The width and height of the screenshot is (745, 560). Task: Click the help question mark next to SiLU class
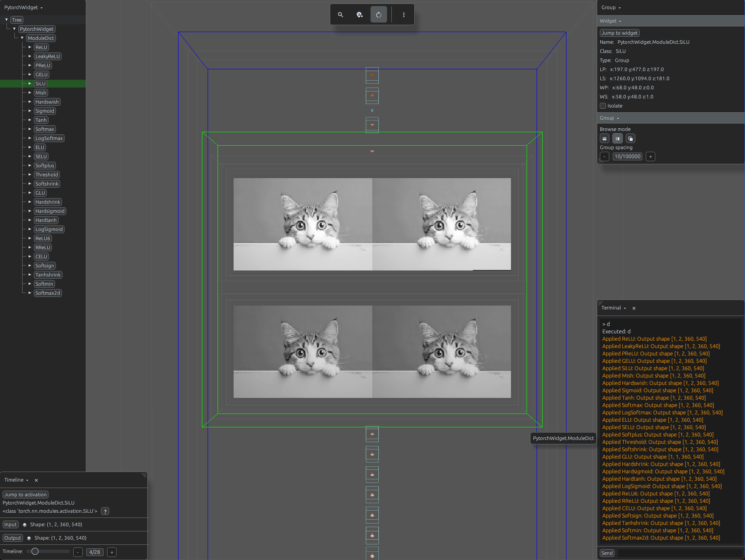click(x=105, y=511)
